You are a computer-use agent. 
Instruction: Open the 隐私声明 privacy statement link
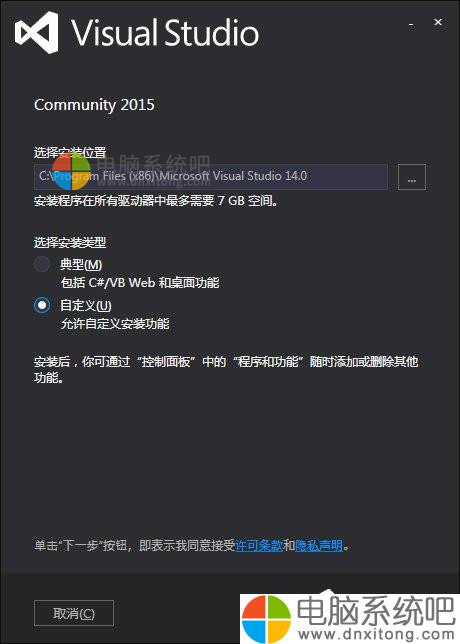(319, 545)
